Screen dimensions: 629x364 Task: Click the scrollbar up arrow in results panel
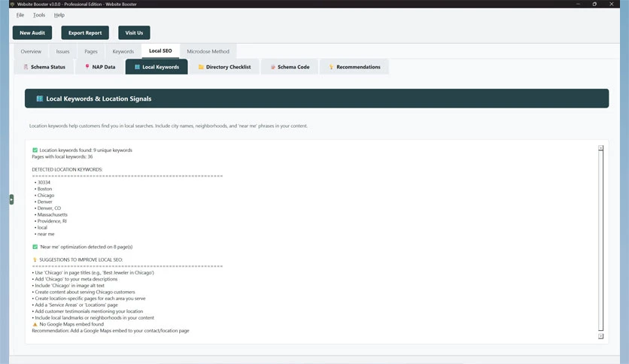[x=600, y=148]
